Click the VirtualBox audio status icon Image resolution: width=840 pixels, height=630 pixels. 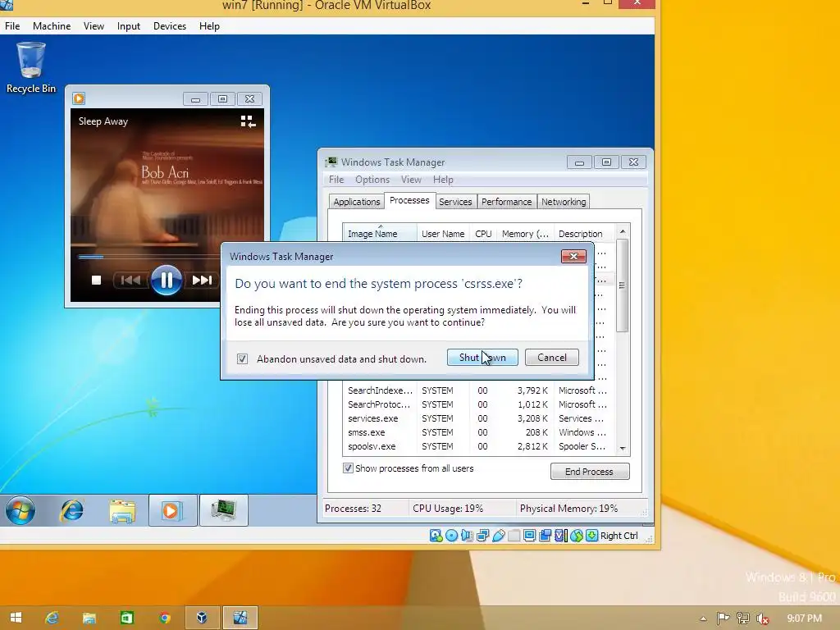tap(467, 536)
